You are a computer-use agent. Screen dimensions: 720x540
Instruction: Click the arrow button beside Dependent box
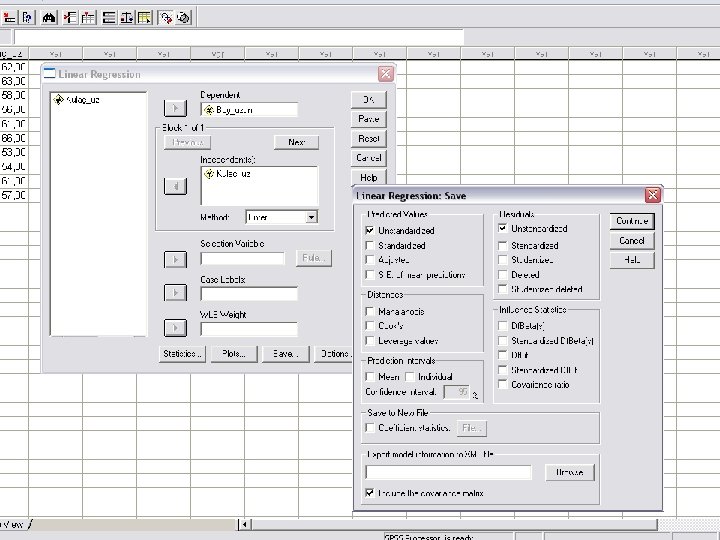pyautogui.click(x=175, y=108)
